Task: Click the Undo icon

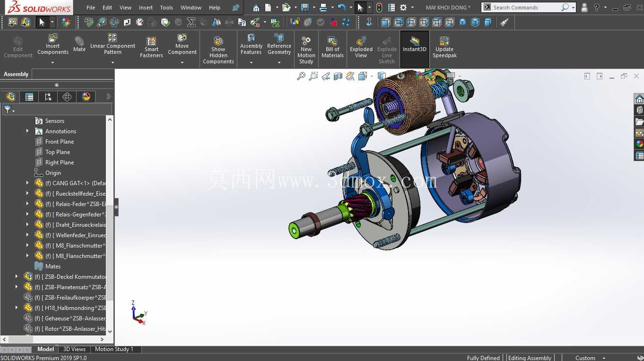Action: (341, 8)
